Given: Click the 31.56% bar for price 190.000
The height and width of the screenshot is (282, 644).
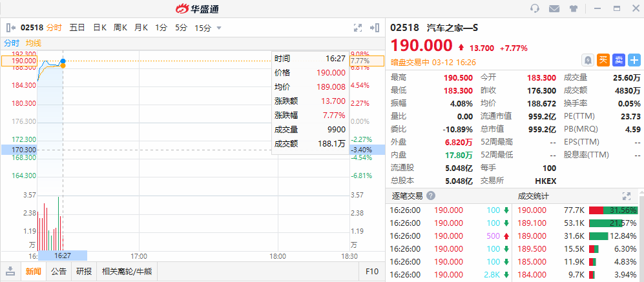Looking at the screenshot, I should pyautogui.click(x=613, y=210).
